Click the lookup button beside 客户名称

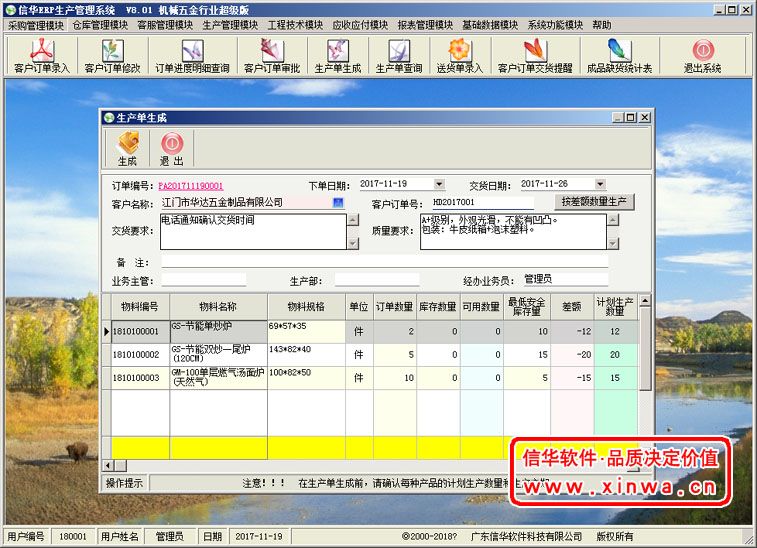click(x=338, y=203)
